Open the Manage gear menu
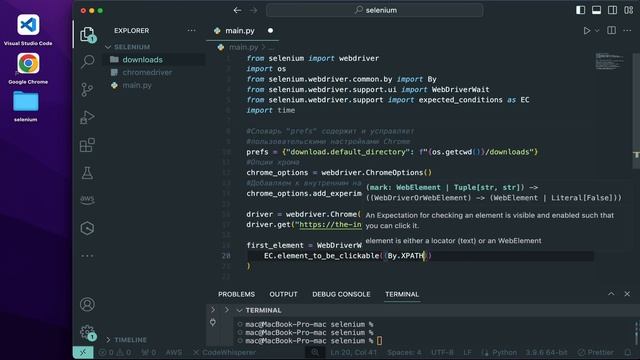The height and width of the screenshot is (360, 640). (x=87, y=332)
